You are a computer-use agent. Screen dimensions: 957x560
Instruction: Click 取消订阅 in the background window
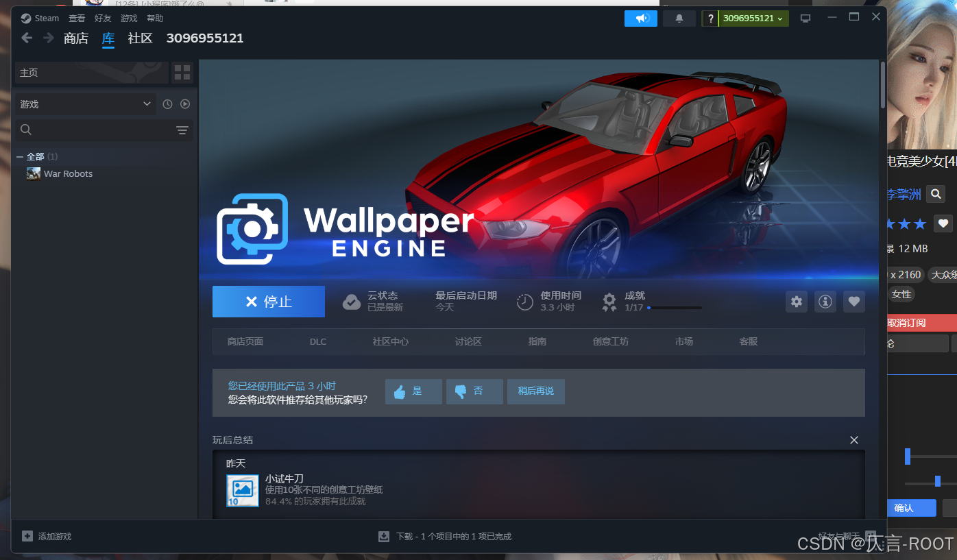click(x=922, y=323)
